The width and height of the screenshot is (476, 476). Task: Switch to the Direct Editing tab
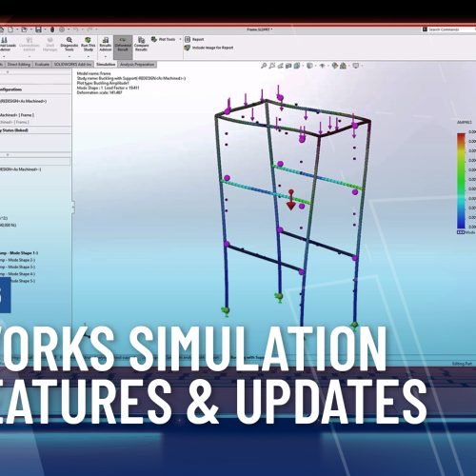[19, 65]
